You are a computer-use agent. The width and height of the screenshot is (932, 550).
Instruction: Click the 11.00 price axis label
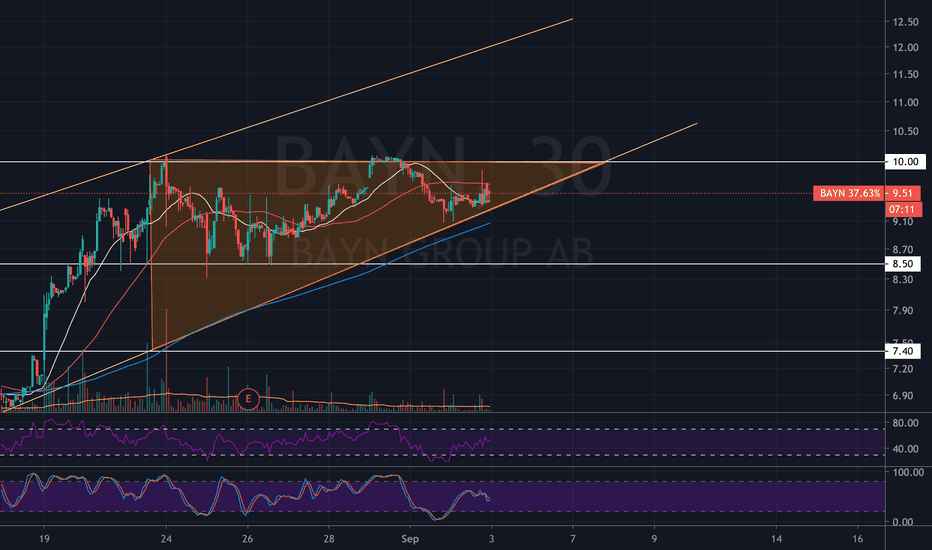[x=905, y=102]
